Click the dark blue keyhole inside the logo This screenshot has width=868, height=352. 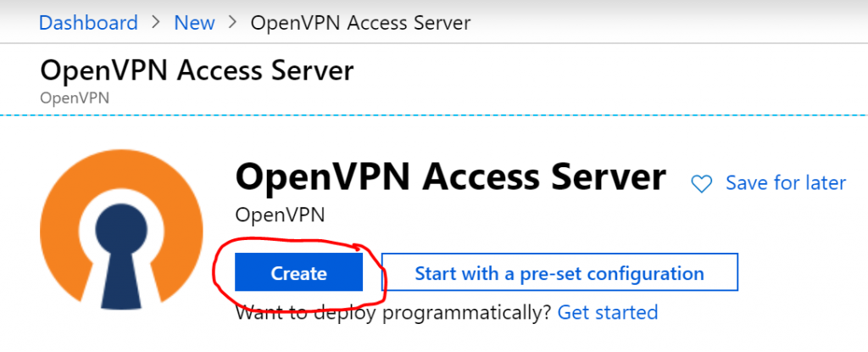click(122, 255)
